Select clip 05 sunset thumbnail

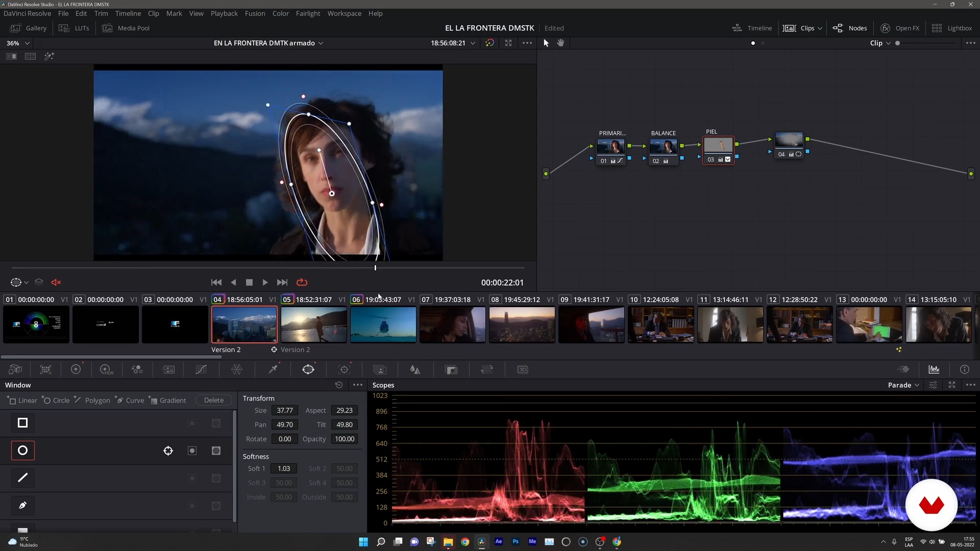click(314, 324)
